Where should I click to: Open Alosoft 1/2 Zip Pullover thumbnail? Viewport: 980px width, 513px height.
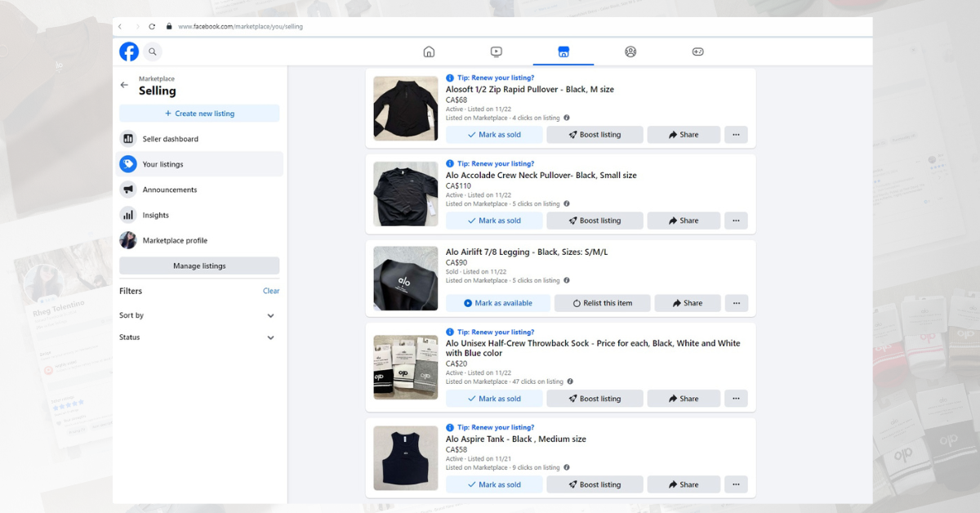(x=406, y=109)
